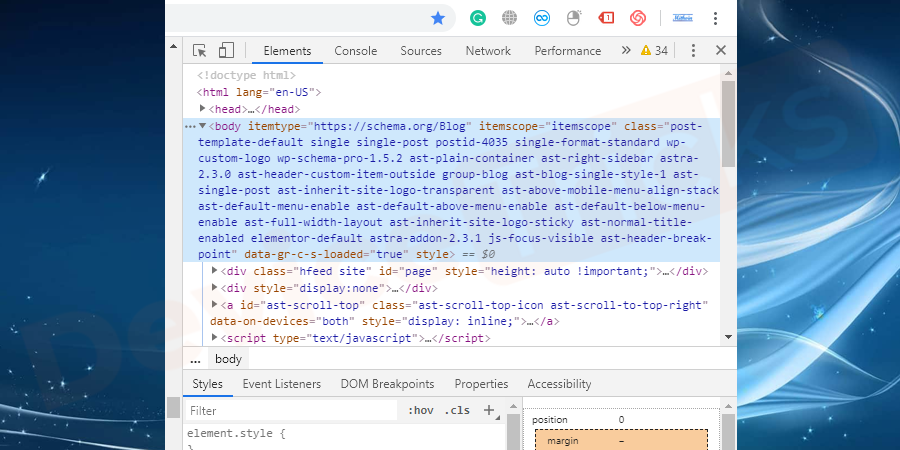Click the red spiral extension icon
The height and width of the screenshot is (450, 900).
(638, 18)
